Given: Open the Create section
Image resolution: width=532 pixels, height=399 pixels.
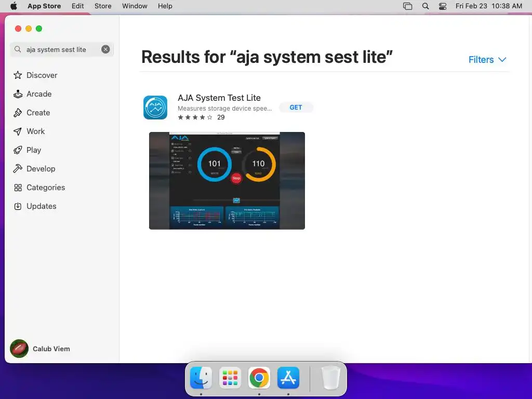Looking at the screenshot, I should coord(32,112).
